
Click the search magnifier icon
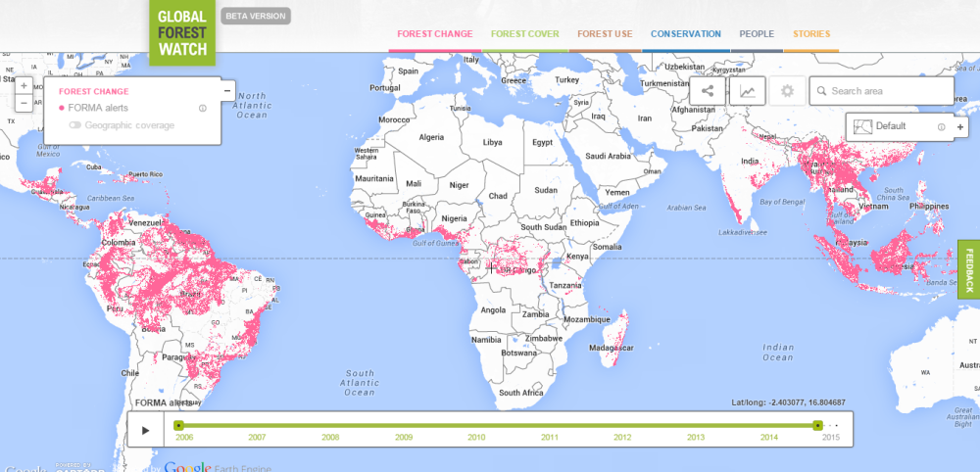821,91
